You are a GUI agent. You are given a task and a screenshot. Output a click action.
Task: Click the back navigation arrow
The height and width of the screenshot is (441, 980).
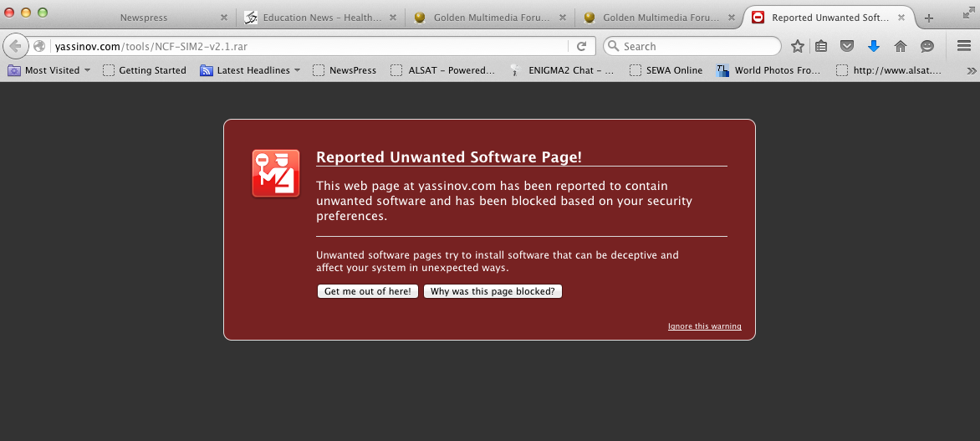[x=15, y=46]
